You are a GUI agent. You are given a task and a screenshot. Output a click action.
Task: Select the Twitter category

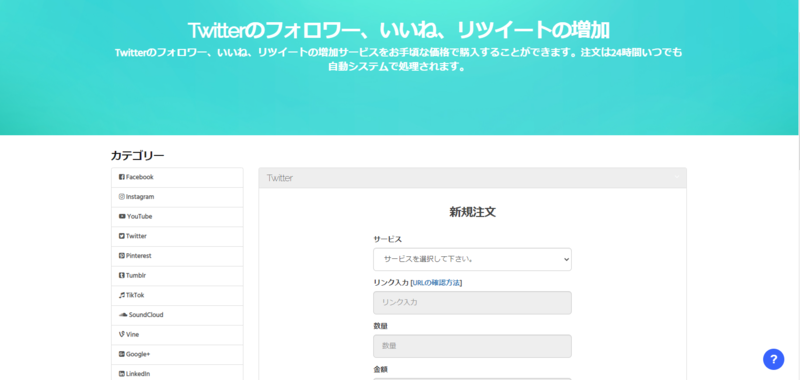coord(177,236)
